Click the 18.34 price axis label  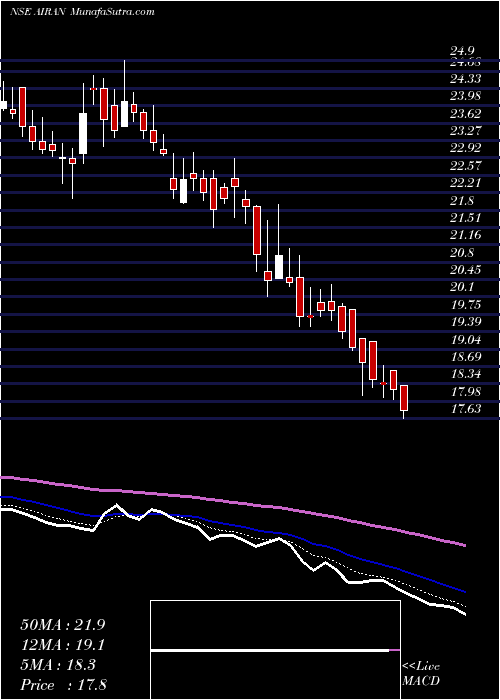(465, 374)
